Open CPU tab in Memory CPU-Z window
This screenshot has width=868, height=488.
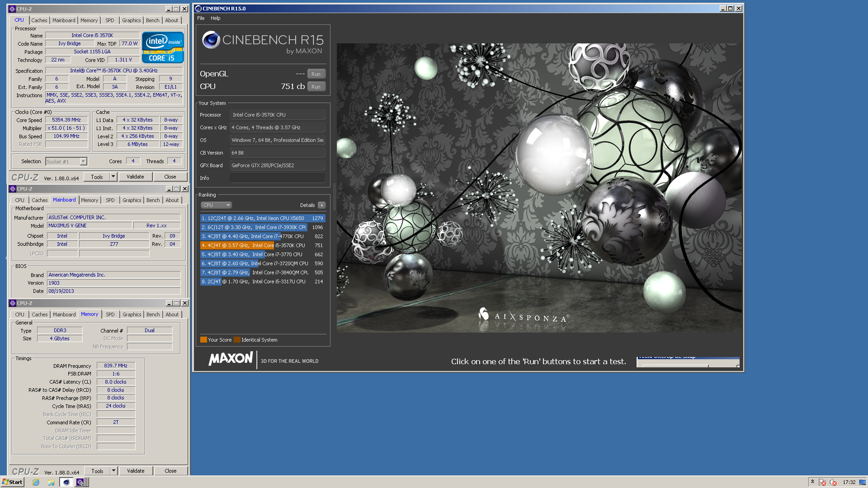pos(20,314)
